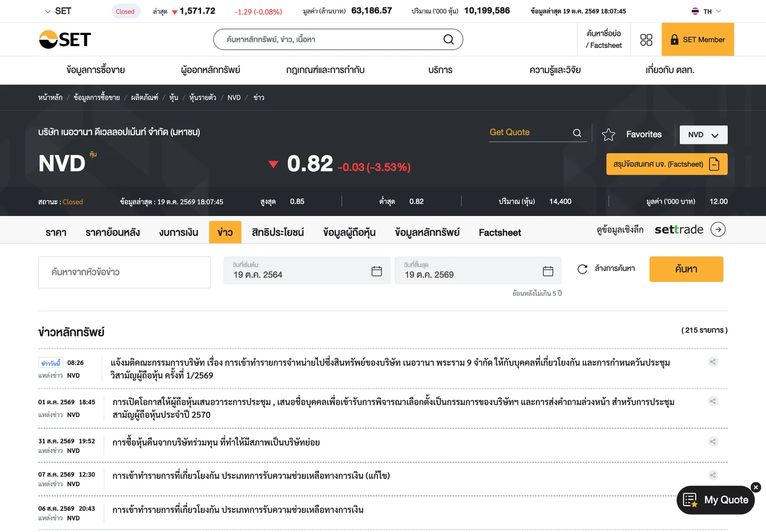Viewport: 766px width, 532px height.
Task: Click the ข้อมูลการซื้อขาย breadcrumb link
Action: (97, 98)
